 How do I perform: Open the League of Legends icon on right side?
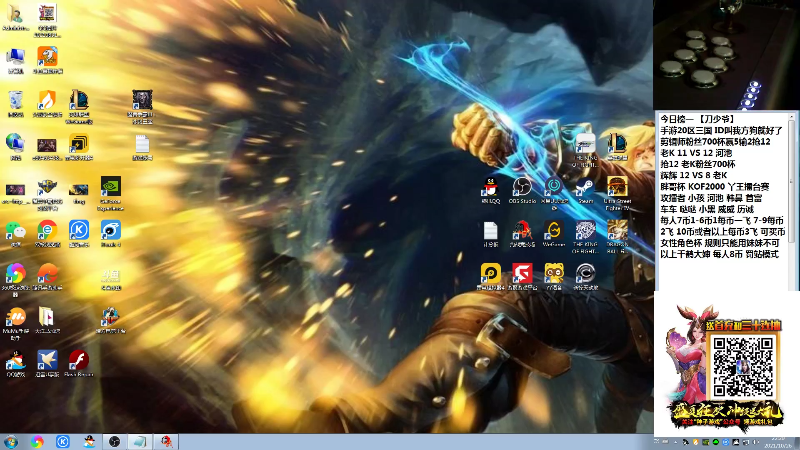pos(617,147)
